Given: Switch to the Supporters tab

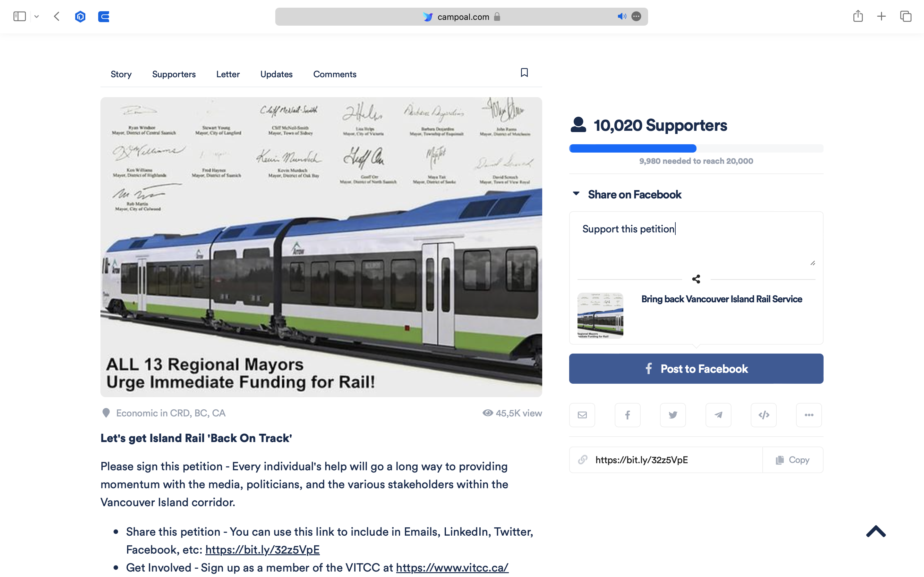Looking at the screenshot, I should [x=174, y=74].
